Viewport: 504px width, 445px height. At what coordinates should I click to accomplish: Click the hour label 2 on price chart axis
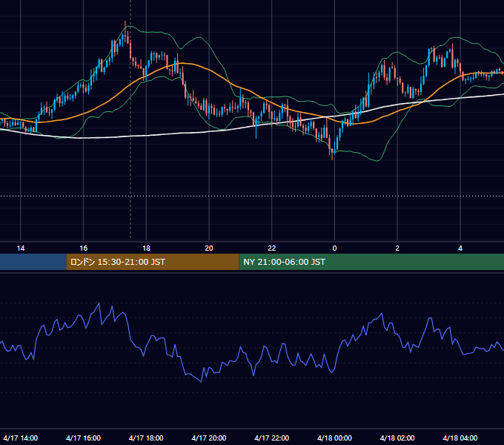397,248
